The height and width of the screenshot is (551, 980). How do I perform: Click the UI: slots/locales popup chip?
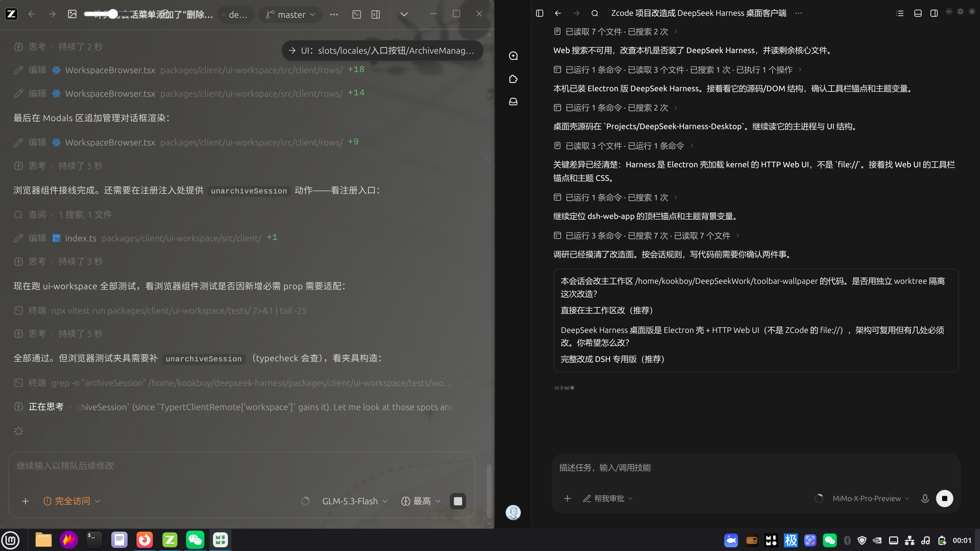point(382,51)
